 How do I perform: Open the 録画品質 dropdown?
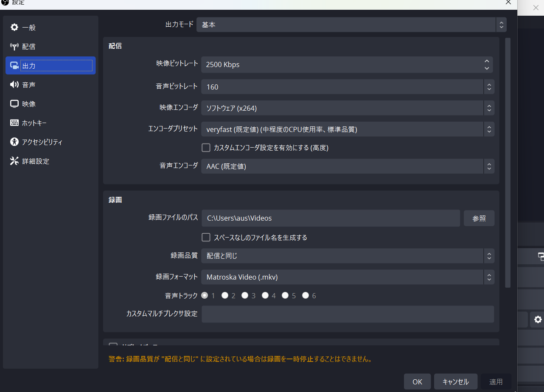[348, 256]
